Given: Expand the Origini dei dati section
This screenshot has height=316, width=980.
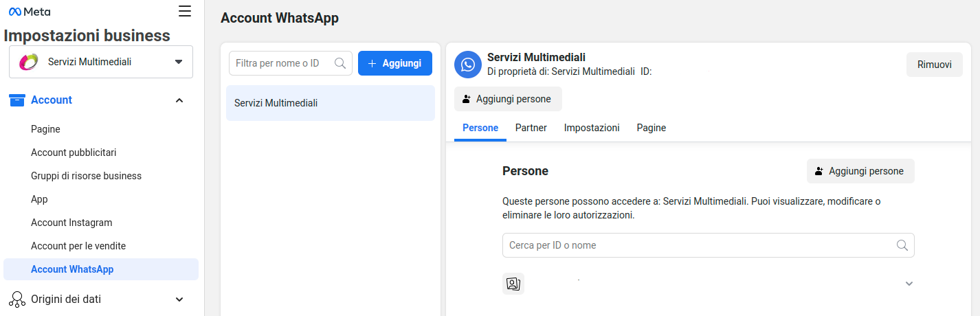Looking at the screenshot, I should pos(179,300).
